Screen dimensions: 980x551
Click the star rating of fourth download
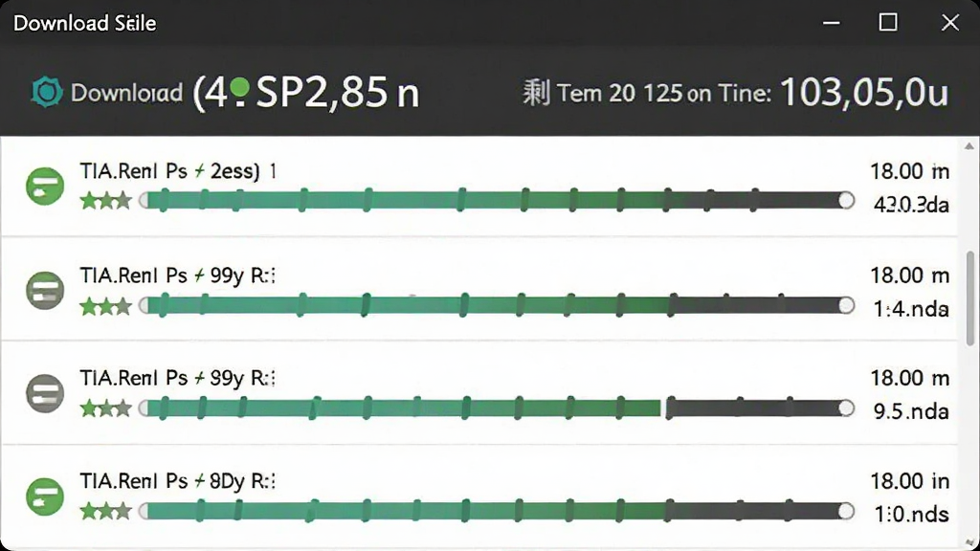(105, 512)
